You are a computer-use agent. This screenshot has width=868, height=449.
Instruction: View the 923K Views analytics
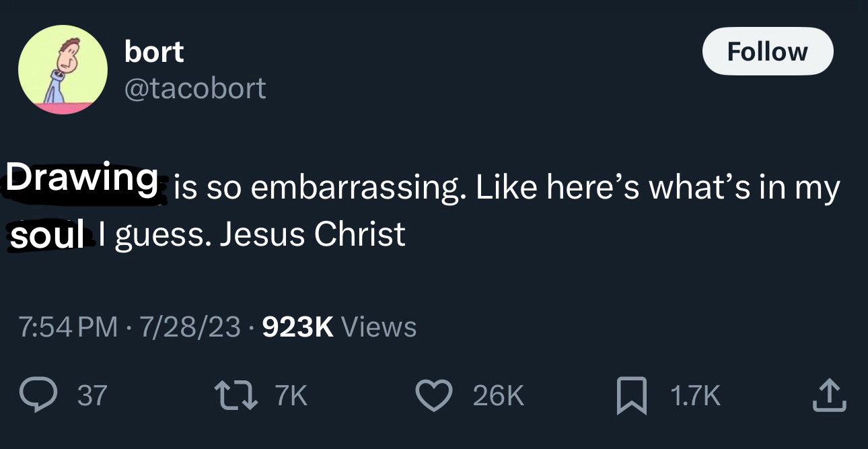click(x=338, y=327)
